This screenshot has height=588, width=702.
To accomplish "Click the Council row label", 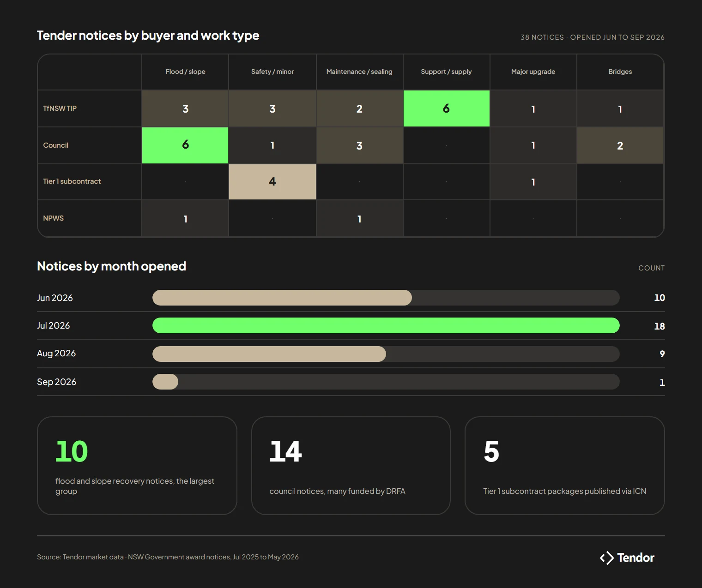I will pos(55,145).
